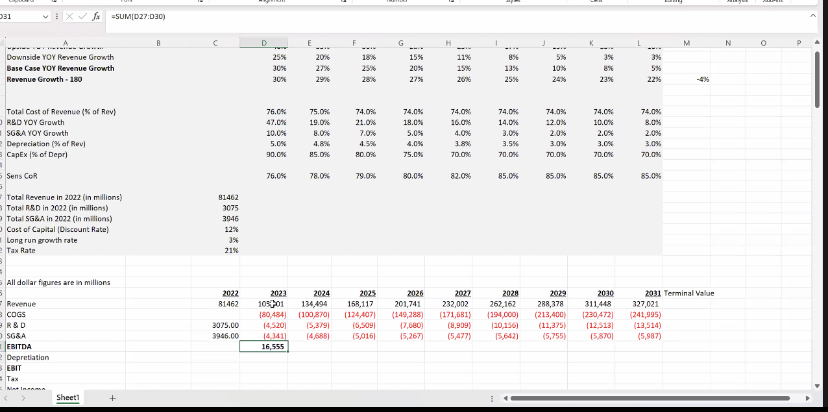Select 'Total Cost of Revenue (% of Rev)' label
828x412 pixels.
tap(61, 111)
